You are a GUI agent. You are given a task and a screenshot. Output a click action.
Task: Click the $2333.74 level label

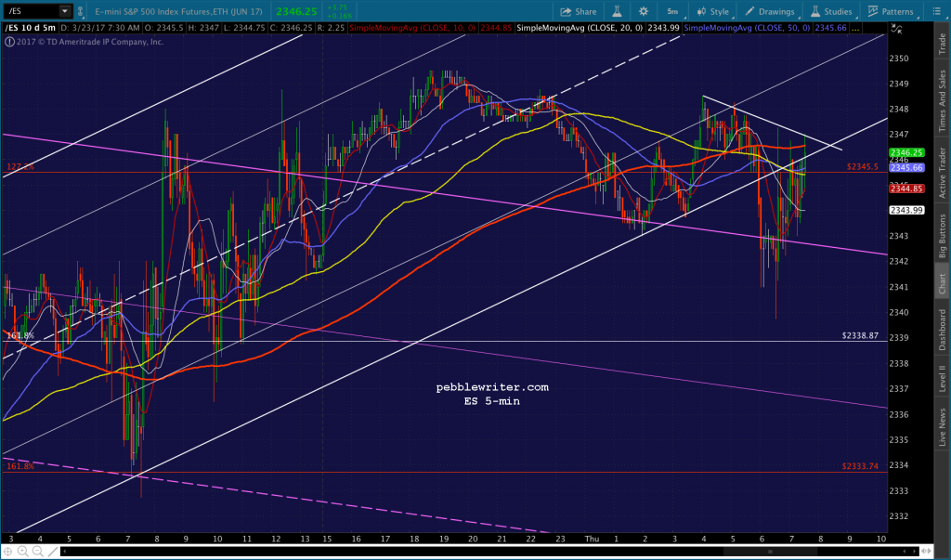860,466
